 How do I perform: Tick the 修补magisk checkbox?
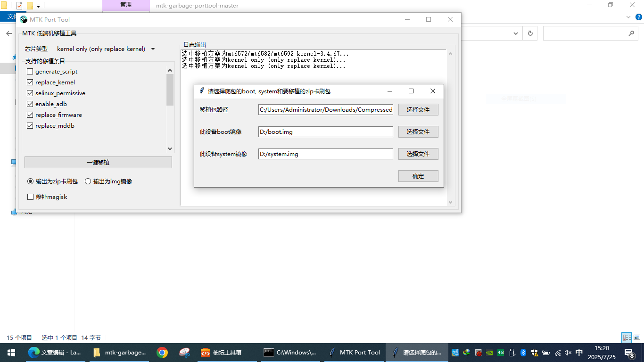(31, 197)
